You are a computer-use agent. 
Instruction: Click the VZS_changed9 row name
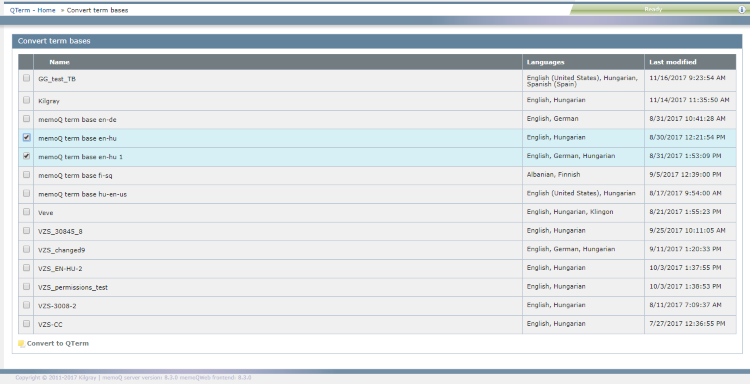pos(62,250)
